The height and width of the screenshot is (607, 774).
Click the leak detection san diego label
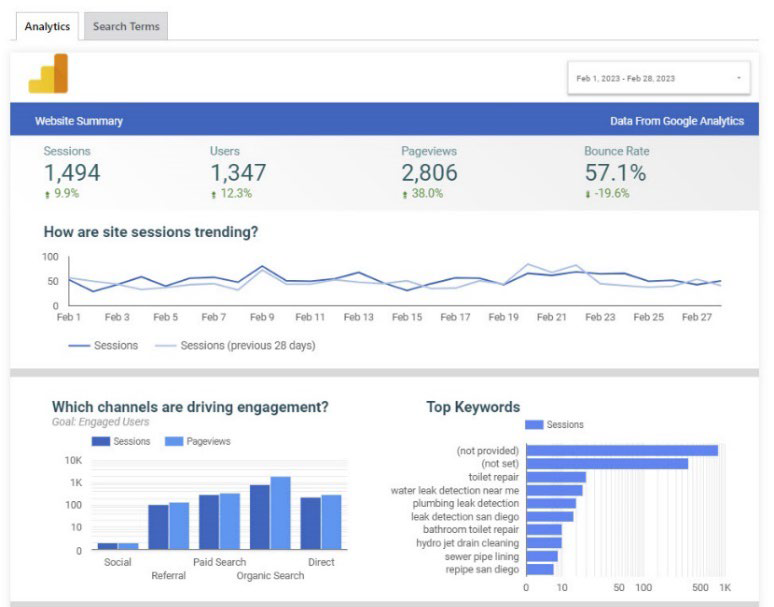(465, 517)
